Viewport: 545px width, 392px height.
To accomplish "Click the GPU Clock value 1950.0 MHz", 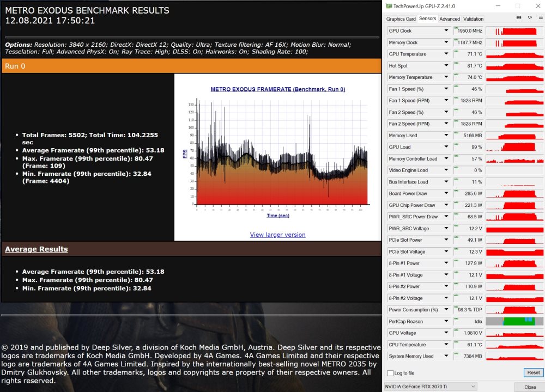I will [x=470, y=30].
